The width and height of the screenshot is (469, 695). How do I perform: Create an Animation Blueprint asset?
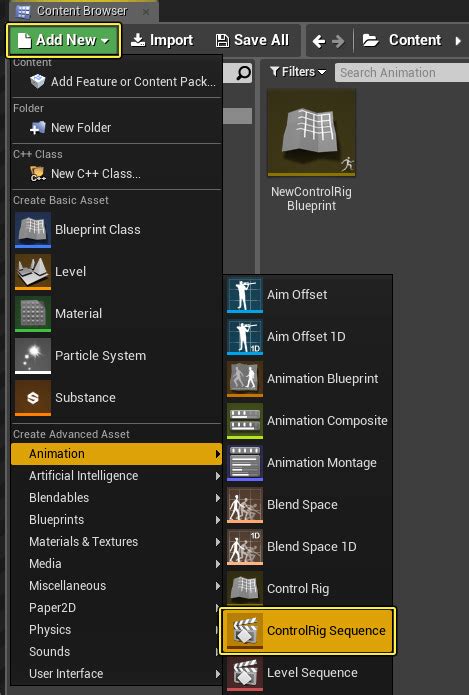[x=308, y=379]
